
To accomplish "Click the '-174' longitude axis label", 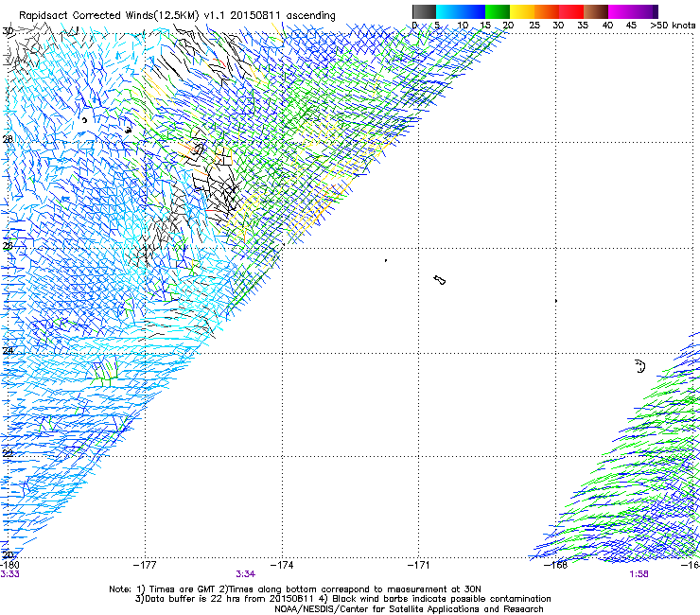I will point(282,565).
